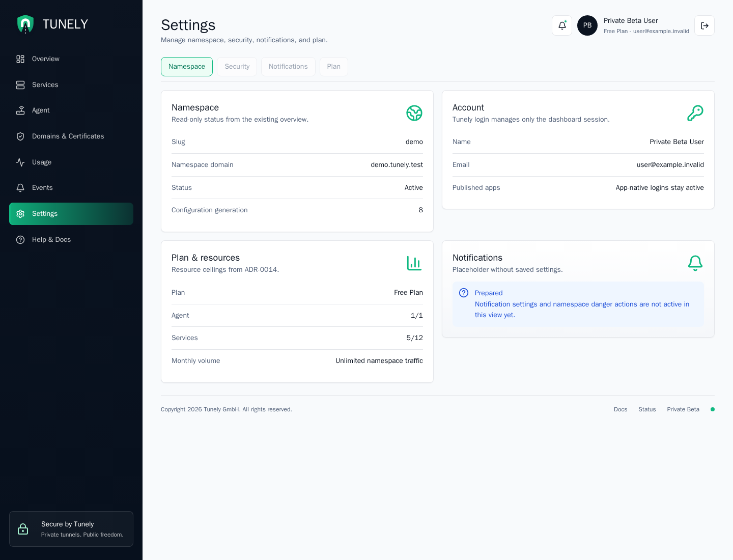The image size is (733, 560).
Task: Open Services in sidebar
Action: coord(71,85)
